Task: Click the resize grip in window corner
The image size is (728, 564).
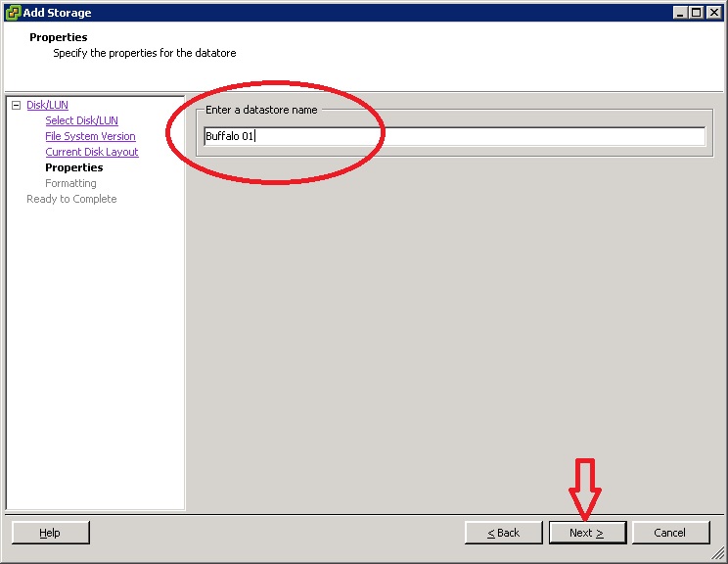Action: click(x=719, y=555)
